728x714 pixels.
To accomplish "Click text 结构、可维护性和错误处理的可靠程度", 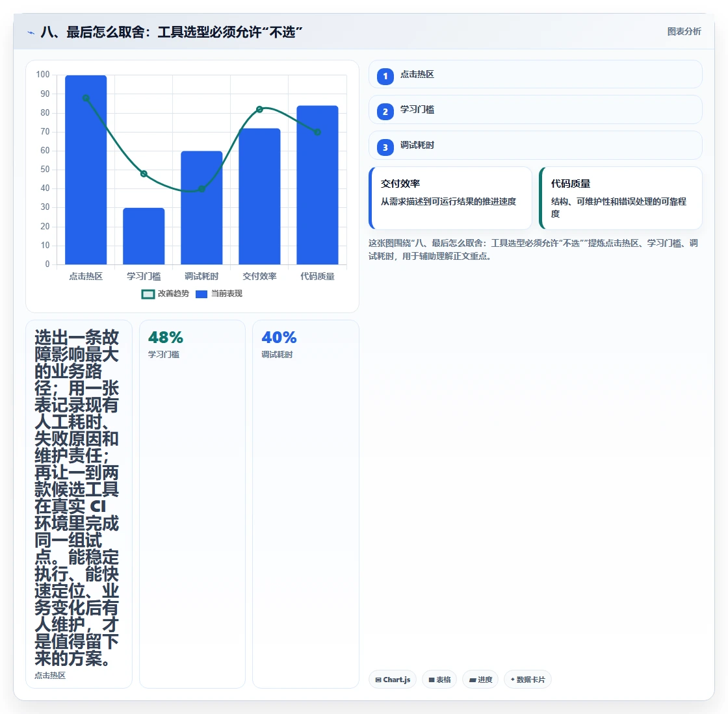I will coord(618,207).
